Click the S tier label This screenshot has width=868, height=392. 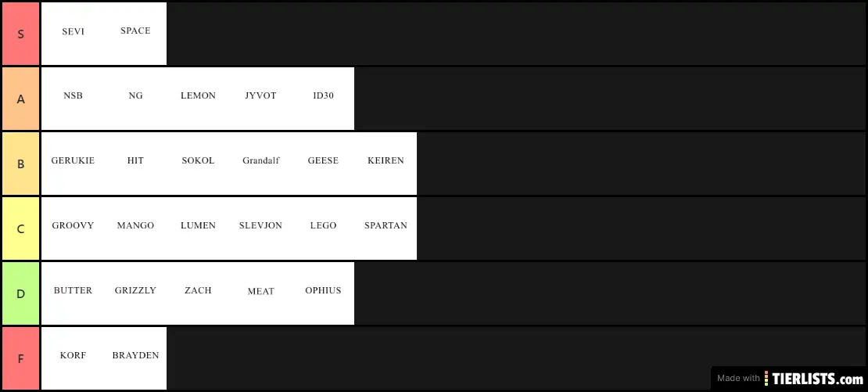[20, 34]
